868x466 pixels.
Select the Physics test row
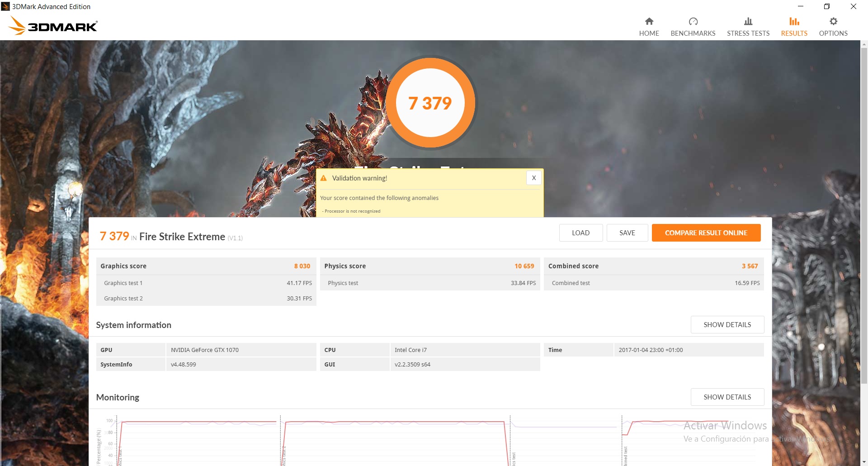pyautogui.click(x=430, y=283)
